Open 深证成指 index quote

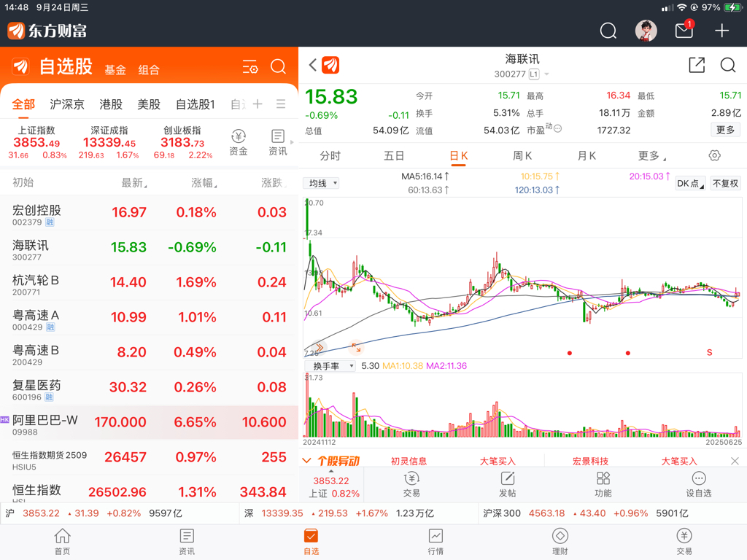coord(109,142)
